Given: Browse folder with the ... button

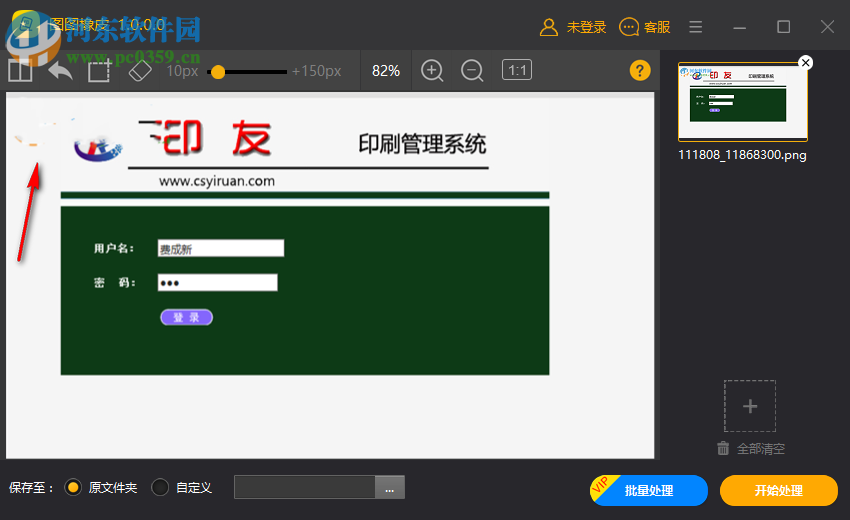Looking at the screenshot, I should tap(390, 487).
